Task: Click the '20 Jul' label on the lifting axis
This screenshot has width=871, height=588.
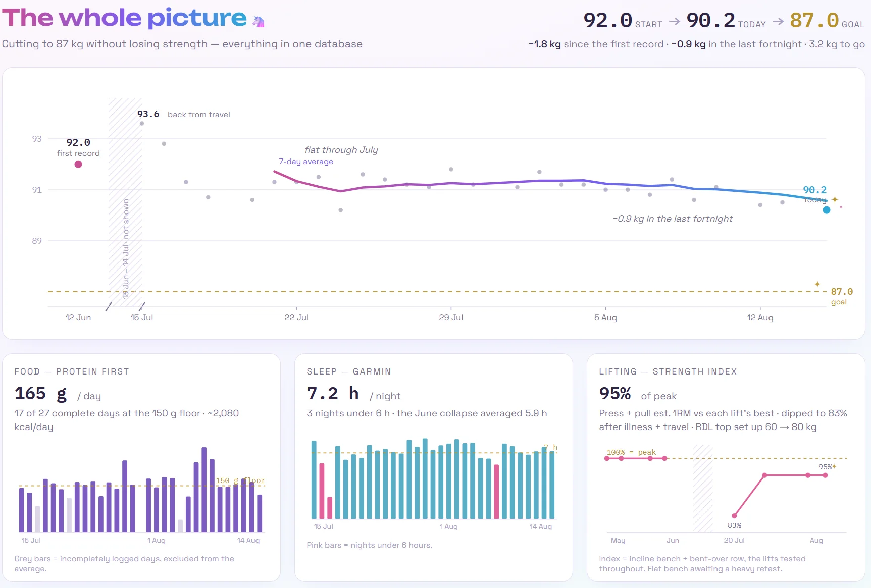Action: pos(734,540)
